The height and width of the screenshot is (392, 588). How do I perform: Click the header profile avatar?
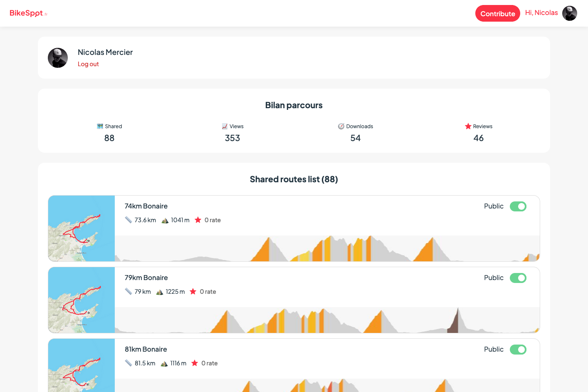coord(570,13)
